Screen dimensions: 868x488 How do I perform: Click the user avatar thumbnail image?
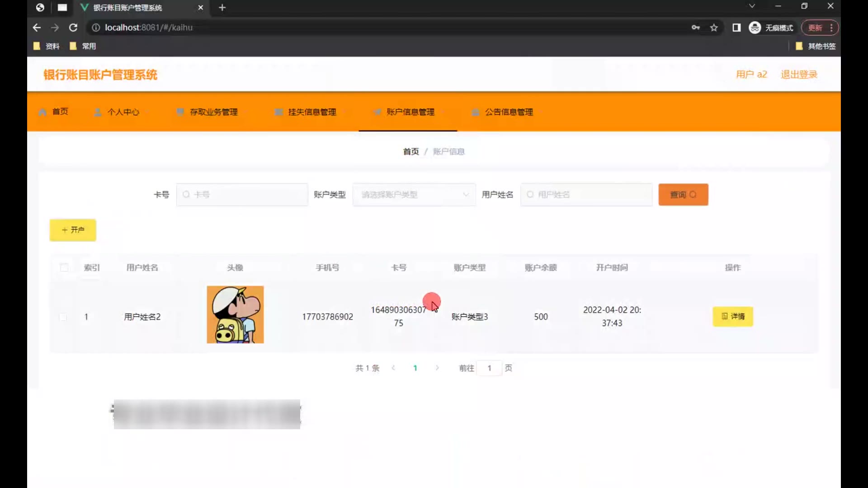click(235, 314)
